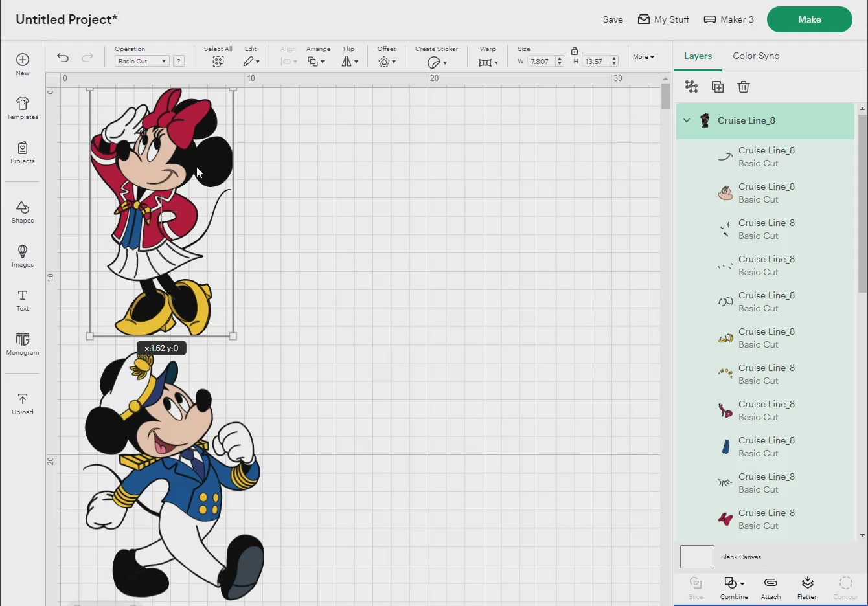Undo the last action
The width and height of the screenshot is (868, 606).
[x=63, y=58]
